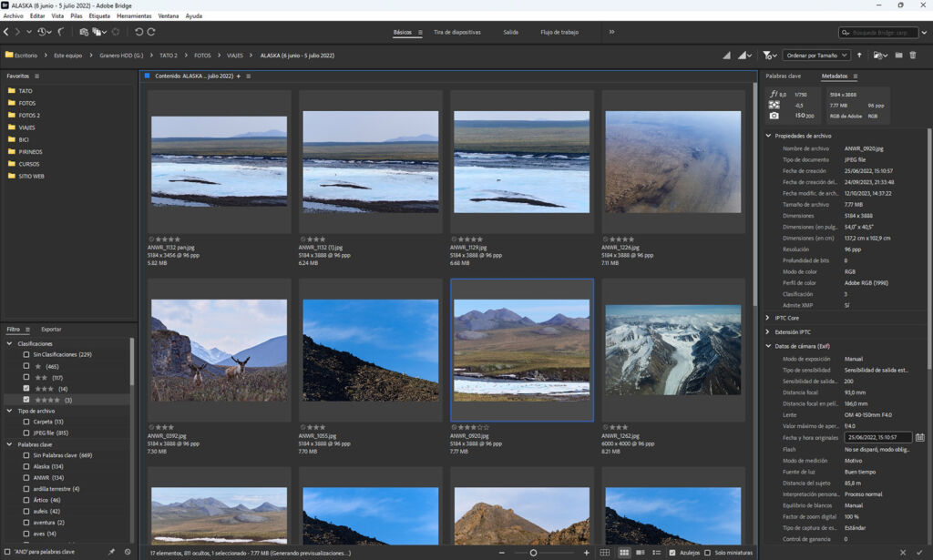
Task: Click the thumbnail size slider handle
Action: click(533, 553)
